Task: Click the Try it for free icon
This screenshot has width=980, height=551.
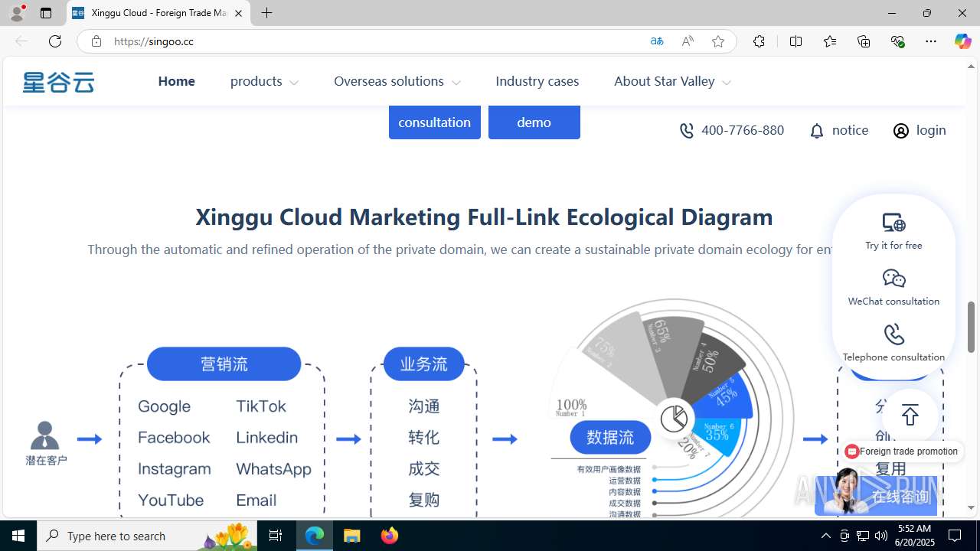Action: tap(893, 223)
